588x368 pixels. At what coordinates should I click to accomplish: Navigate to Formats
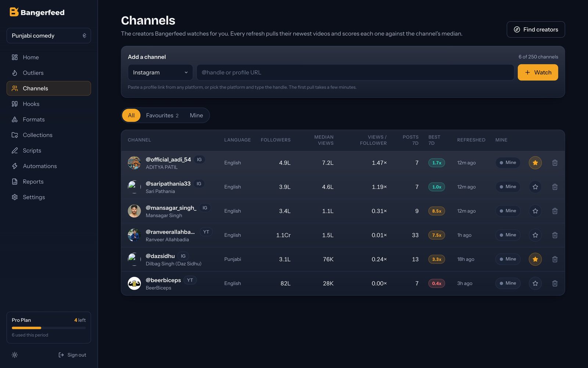(49, 120)
